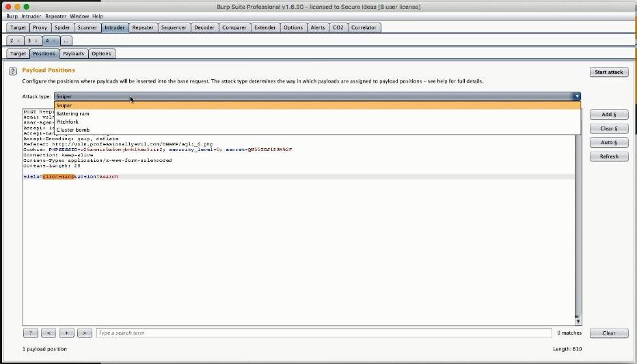Switch to the Extender tab
The height and width of the screenshot is (364, 637).
265,27
